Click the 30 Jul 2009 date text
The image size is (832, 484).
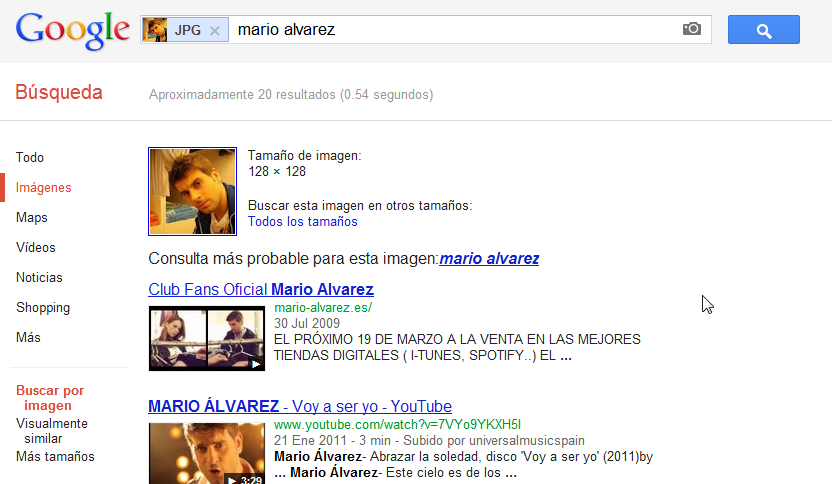[307, 323]
